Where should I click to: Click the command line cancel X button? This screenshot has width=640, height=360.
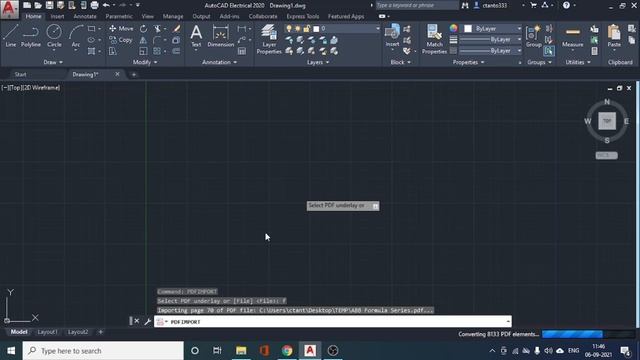pos(137,321)
